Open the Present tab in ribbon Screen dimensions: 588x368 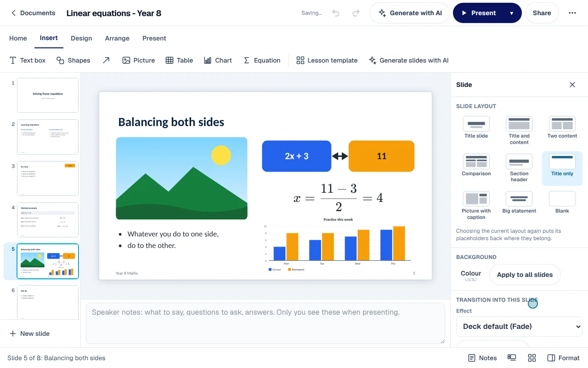154,38
